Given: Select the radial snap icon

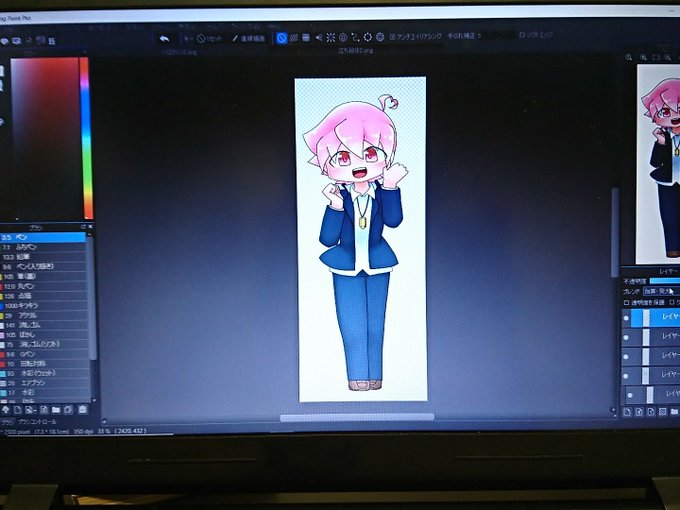Looking at the screenshot, I should click(331, 38).
